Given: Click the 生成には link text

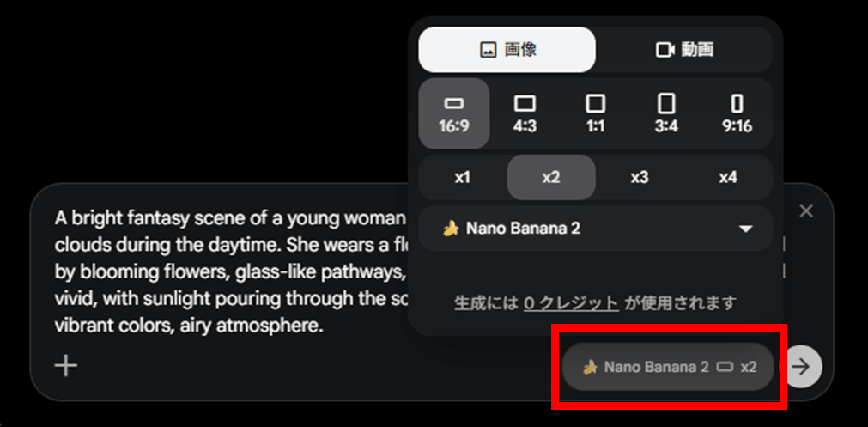Looking at the screenshot, I should (486, 303).
